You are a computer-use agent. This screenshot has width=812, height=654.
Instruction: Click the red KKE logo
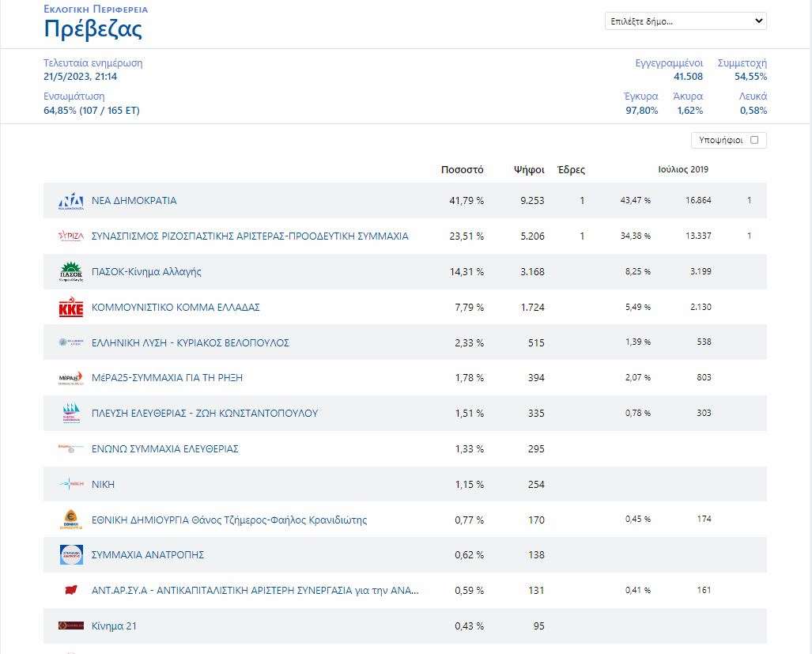(x=71, y=307)
